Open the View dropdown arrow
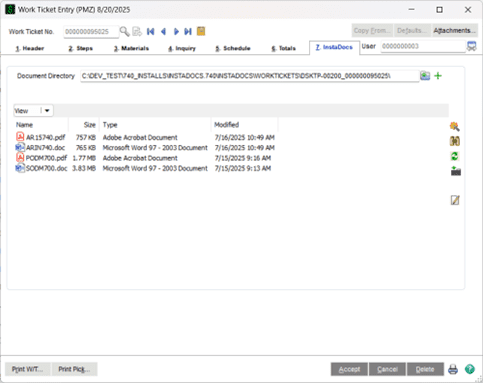Screen dimensions: 483x383 pos(47,111)
